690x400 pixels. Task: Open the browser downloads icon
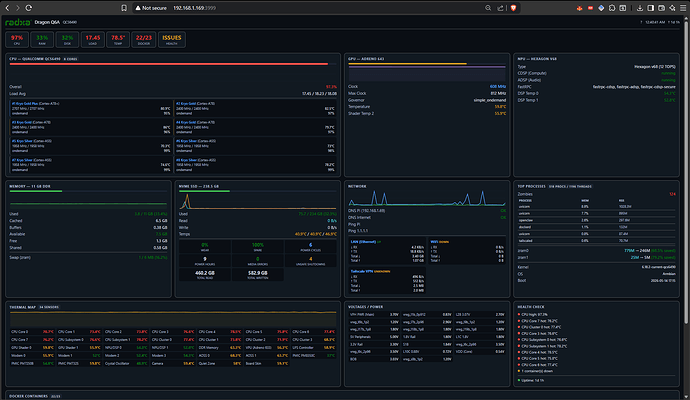click(x=640, y=8)
